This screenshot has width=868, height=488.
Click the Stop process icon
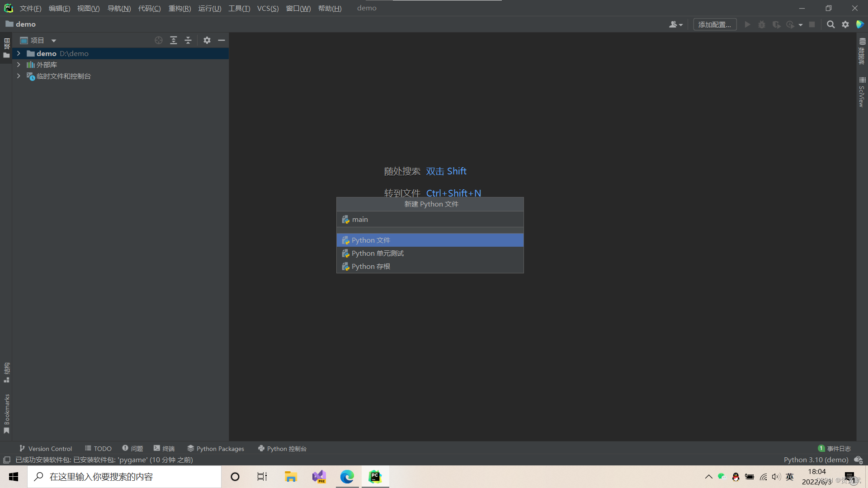(812, 24)
